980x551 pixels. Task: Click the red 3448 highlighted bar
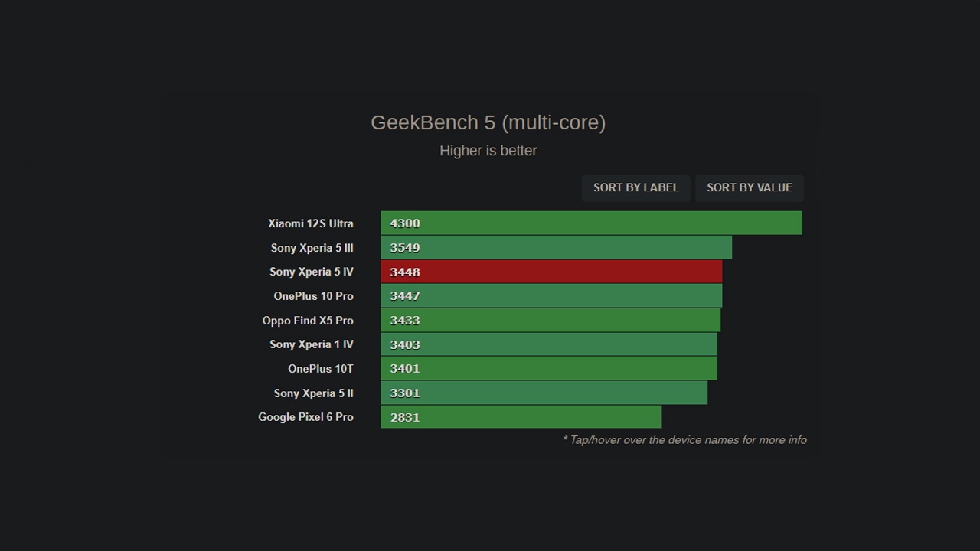point(551,272)
